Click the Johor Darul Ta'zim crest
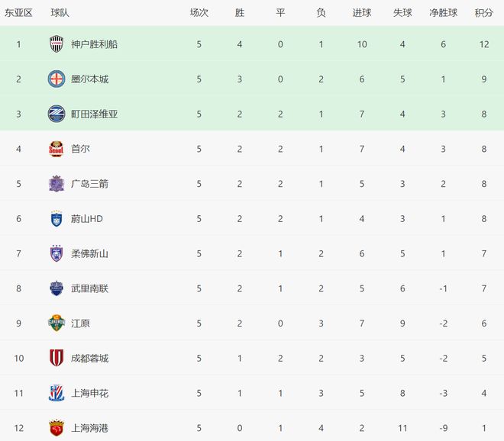Image resolution: width=504 pixels, height=441 pixels. 57,253
